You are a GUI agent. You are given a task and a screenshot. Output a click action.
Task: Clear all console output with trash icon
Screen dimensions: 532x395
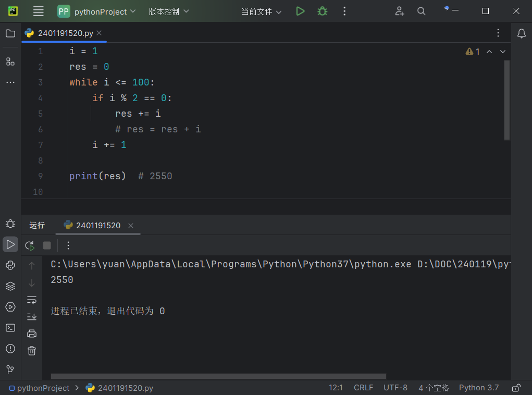[32, 351]
